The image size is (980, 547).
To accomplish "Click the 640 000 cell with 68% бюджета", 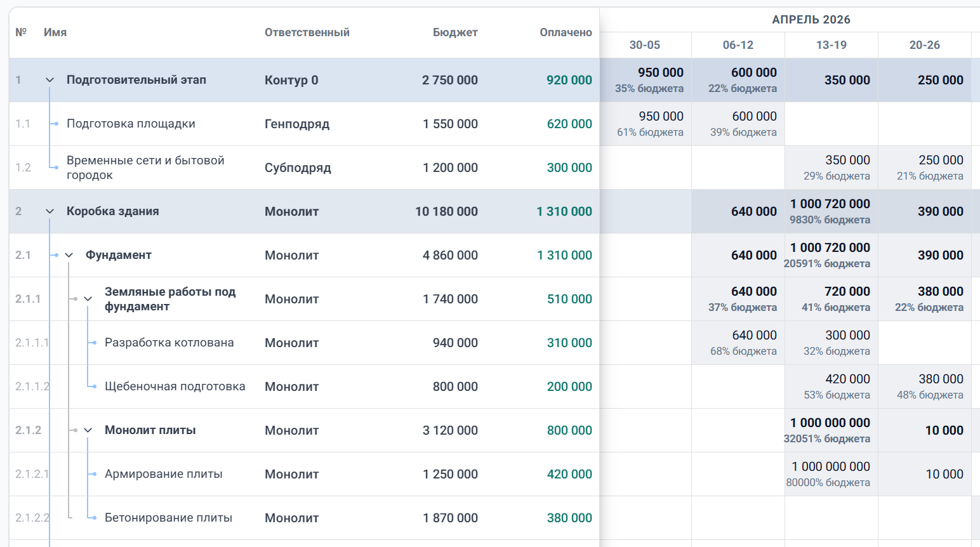I will (x=738, y=343).
